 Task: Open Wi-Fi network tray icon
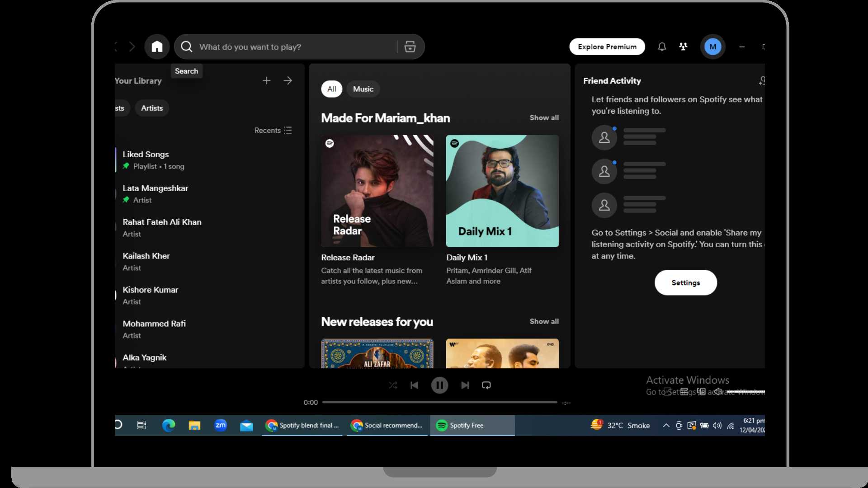(731, 425)
